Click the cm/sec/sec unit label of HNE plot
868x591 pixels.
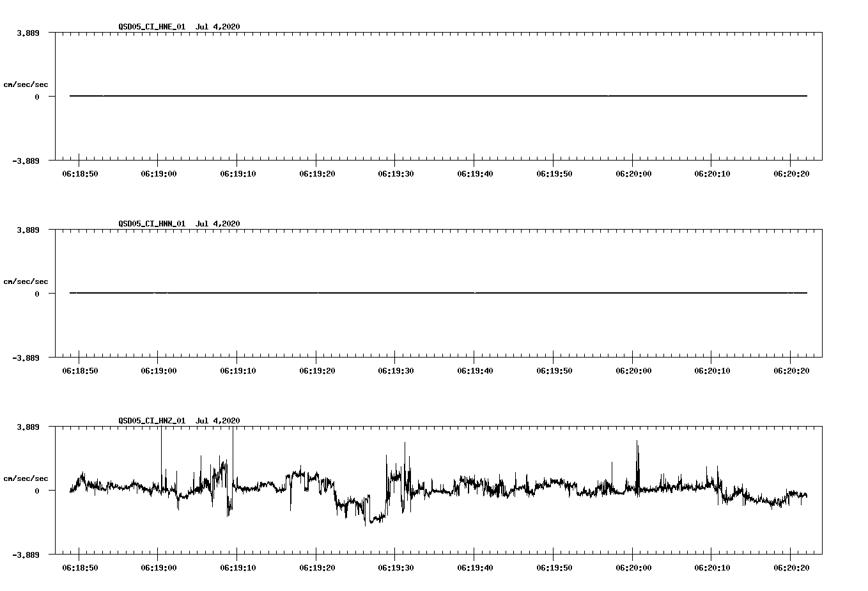click(x=26, y=84)
